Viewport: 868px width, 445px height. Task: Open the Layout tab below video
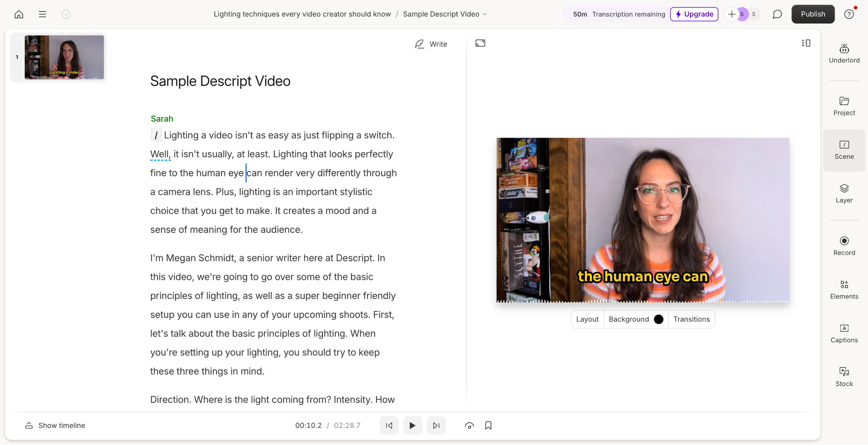587,319
